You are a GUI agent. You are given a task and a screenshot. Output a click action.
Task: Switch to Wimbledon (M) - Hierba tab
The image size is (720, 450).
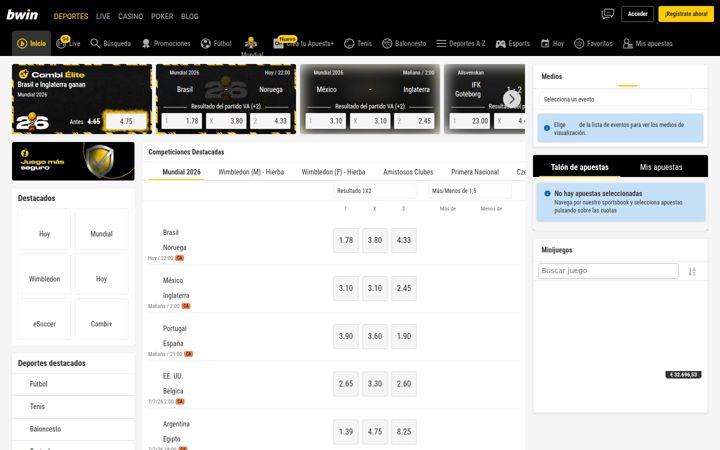pos(251,172)
